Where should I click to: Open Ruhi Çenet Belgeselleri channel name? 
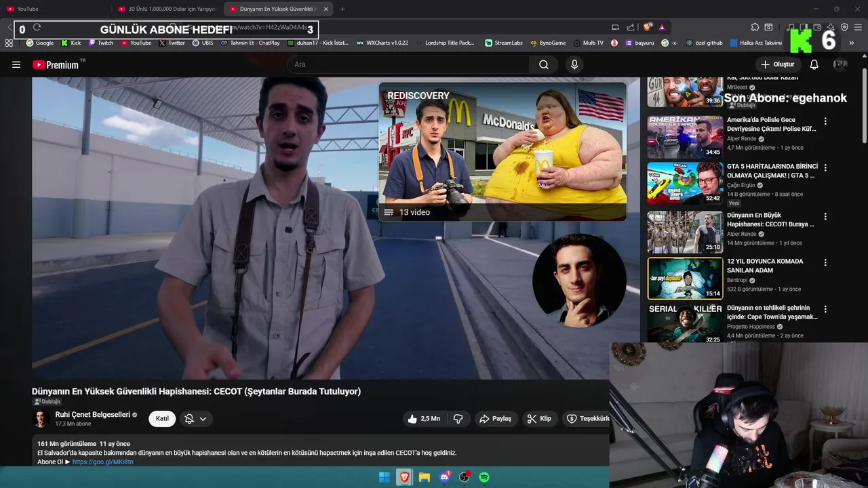[x=92, y=414]
